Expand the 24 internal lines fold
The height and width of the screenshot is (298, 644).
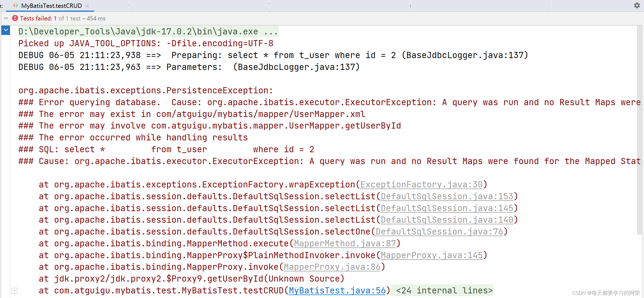[x=444, y=290]
